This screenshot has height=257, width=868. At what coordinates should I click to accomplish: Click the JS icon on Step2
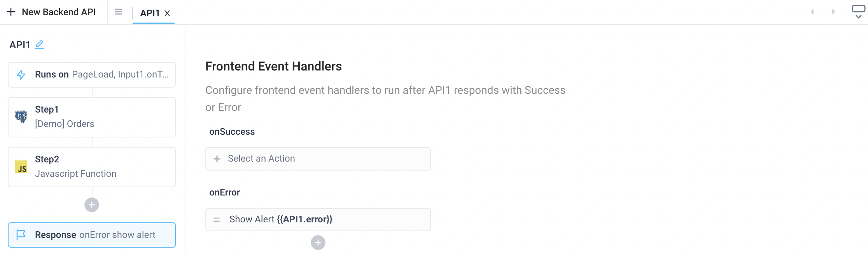(22, 167)
